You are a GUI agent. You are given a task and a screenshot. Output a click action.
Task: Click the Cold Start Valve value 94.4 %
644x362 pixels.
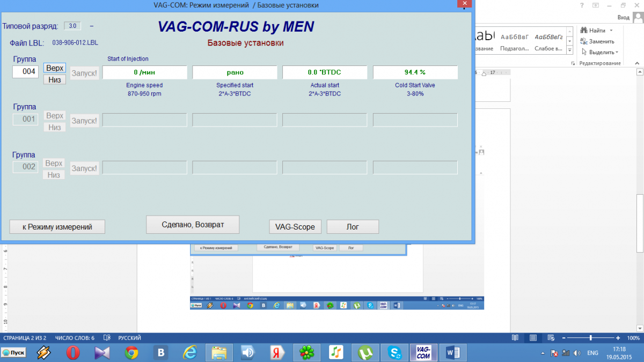tap(415, 72)
